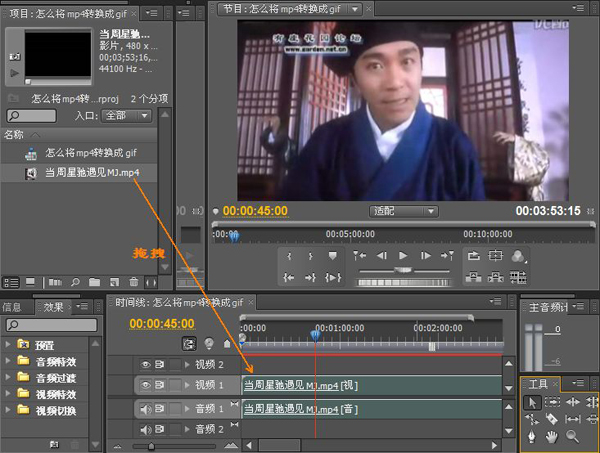Expand the 音频特效 folder
600x453 pixels.
[7, 360]
